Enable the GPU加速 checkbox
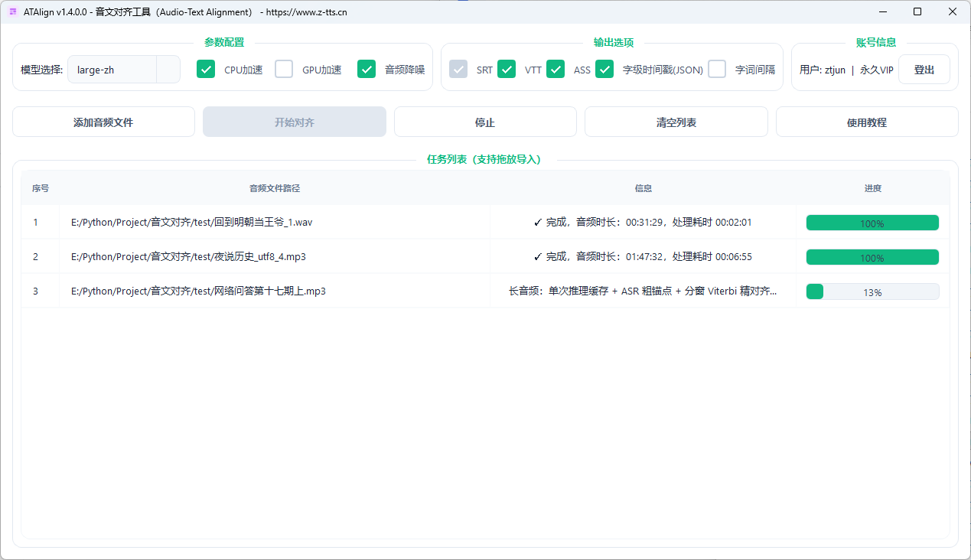 coord(284,69)
